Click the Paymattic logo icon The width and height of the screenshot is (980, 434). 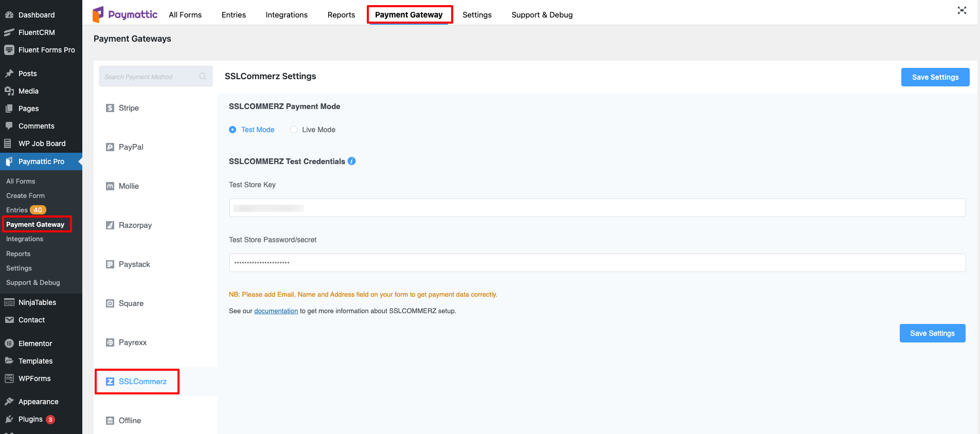98,14
